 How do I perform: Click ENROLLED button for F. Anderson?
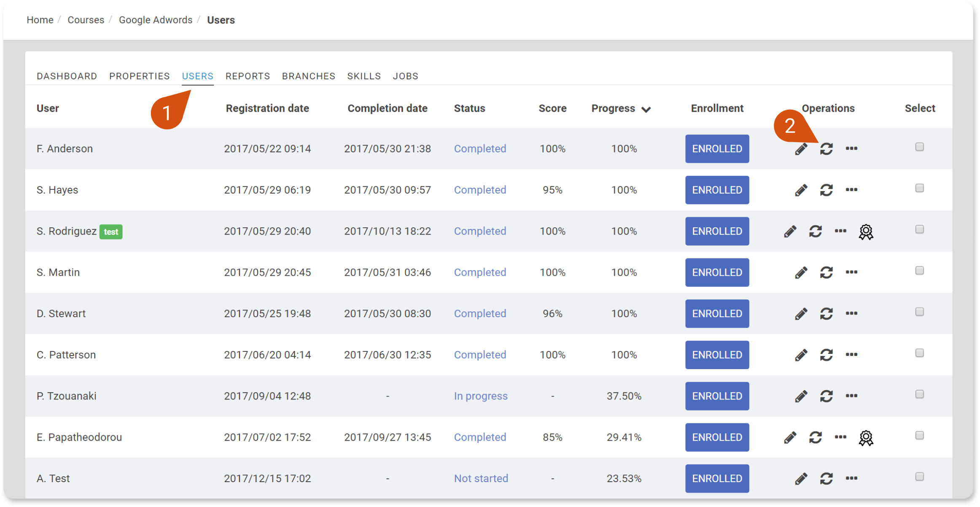coord(717,149)
